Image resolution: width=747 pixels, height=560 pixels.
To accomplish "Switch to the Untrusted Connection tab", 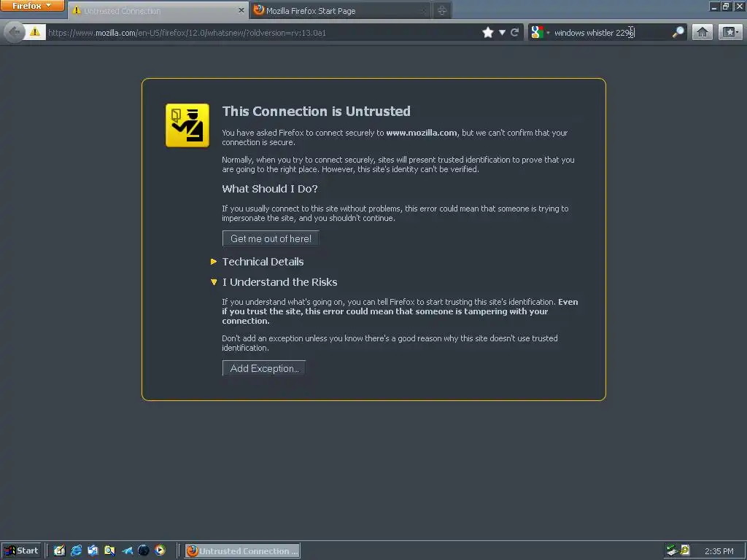I will click(158, 10).
